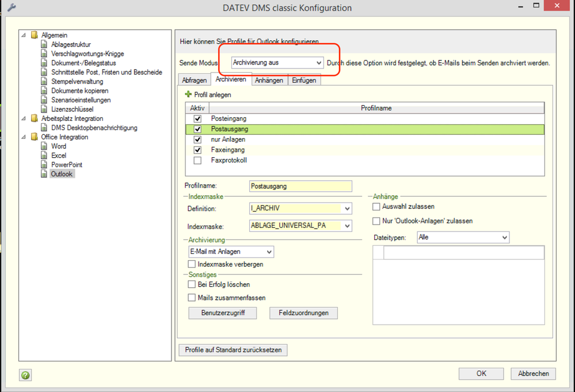Image resolution: width=575 pixels, height=392 pixels.
Task: Click document icon beside Verschlagwortungs-Knigge
Action: [x=44, y=54]
